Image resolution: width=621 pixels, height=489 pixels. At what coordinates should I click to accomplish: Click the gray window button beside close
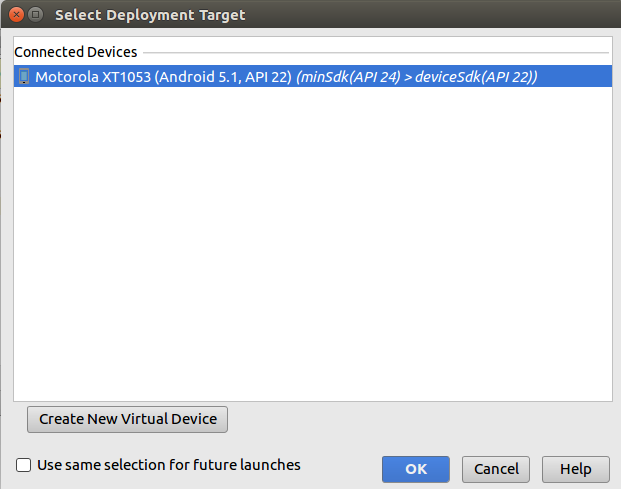[36, 15]
